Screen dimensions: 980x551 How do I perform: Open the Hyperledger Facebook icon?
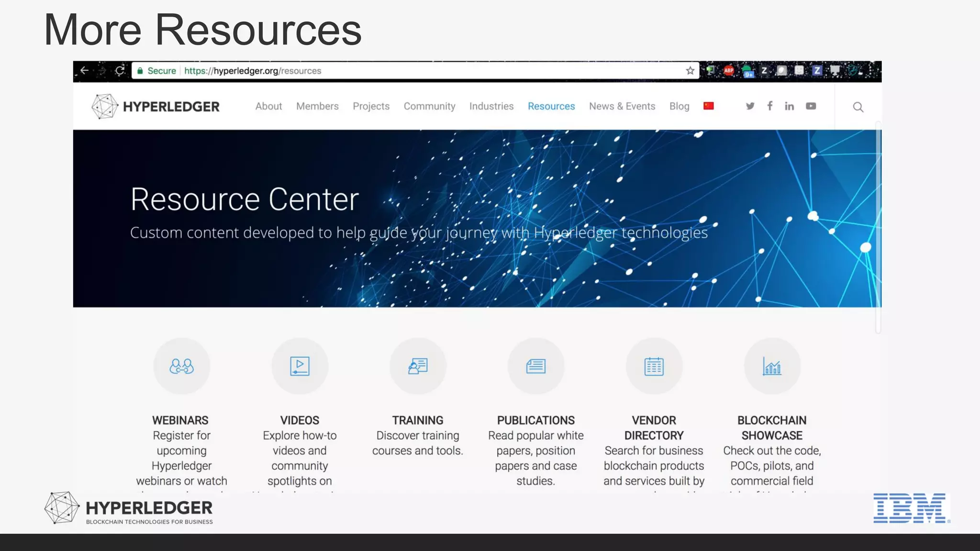(769, 106)
